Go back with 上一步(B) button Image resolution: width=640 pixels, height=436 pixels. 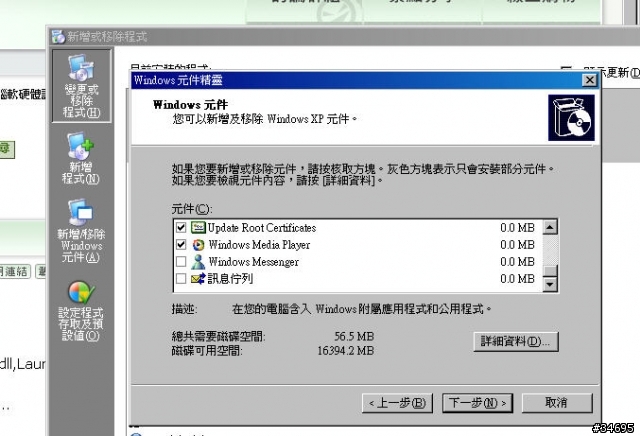tap(397, 403)
